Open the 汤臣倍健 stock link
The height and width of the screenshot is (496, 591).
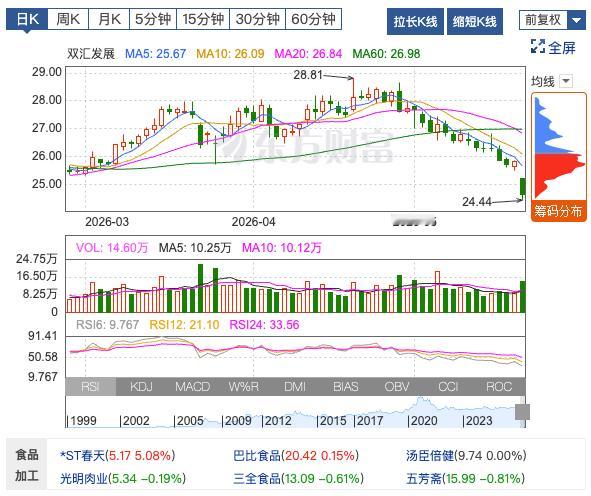[x=430, y=456]
